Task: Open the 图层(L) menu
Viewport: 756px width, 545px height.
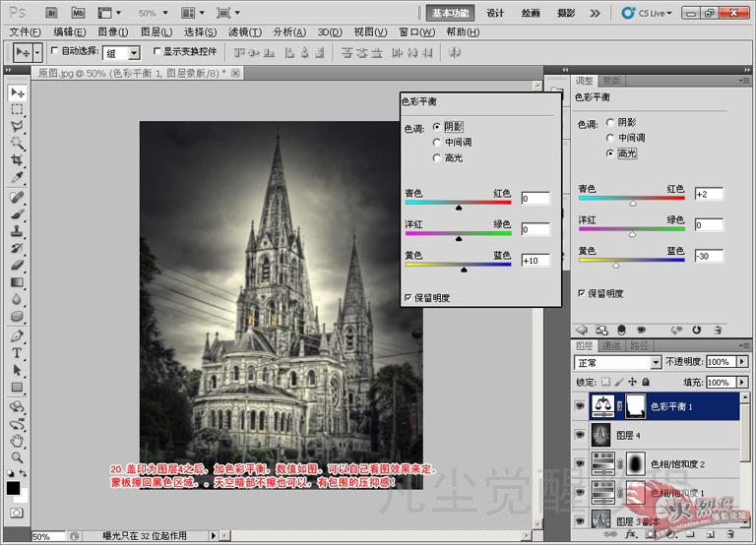Action: click(157, 32)
